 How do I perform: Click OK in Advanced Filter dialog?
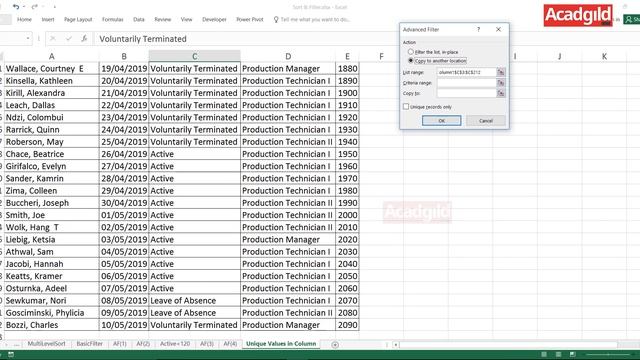tap(442, 120)
